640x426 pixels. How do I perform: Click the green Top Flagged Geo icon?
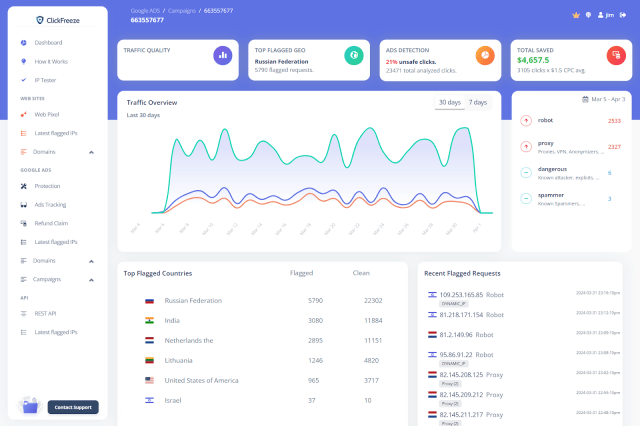coord(353,55)
